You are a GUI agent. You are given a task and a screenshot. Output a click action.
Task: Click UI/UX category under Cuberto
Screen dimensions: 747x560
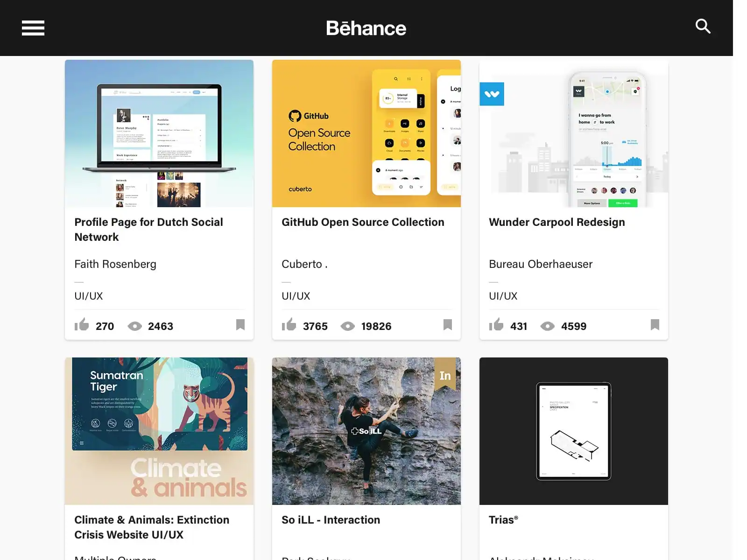296,296
